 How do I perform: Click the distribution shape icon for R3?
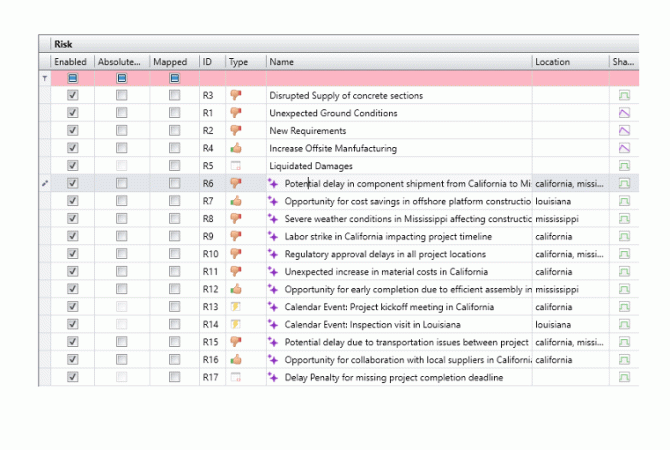624,96
